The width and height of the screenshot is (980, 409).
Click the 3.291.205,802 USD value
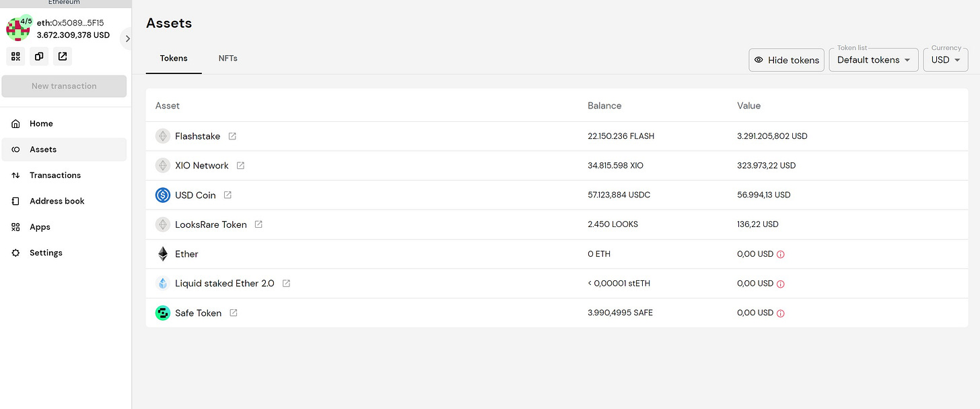(x=772, y=136)
